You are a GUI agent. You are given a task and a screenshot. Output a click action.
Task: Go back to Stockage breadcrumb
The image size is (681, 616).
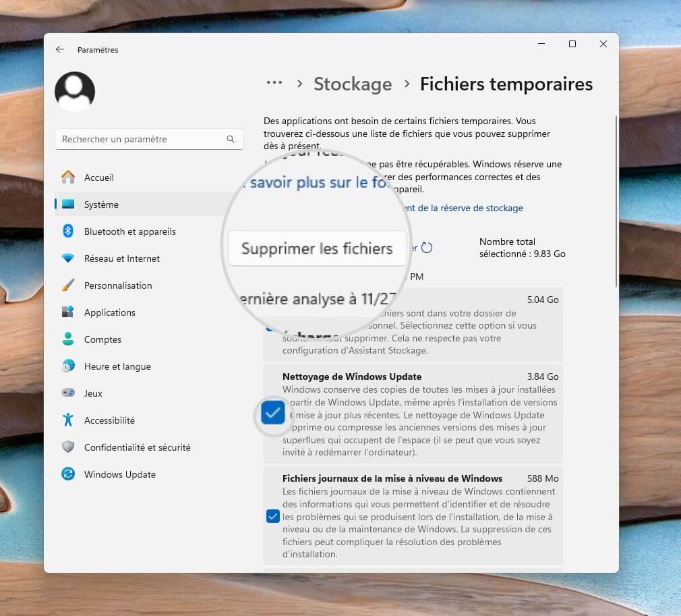pyautogui.click(x=353, y=84)
